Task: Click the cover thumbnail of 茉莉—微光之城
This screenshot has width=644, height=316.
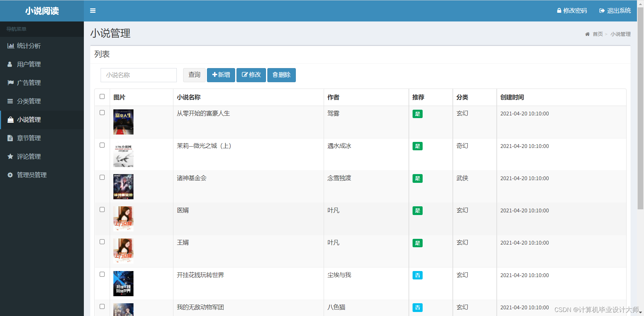Action: (123, 154)
